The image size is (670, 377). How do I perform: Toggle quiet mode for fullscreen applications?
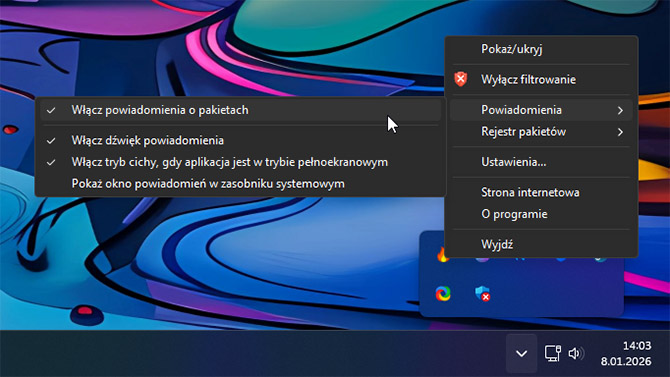point(241,162)
